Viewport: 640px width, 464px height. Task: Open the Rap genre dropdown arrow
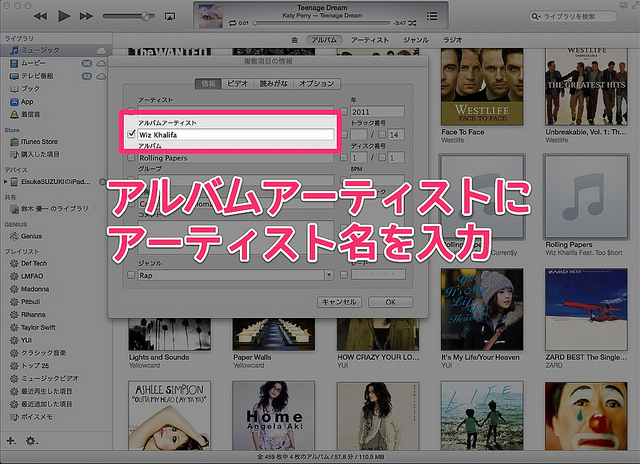(x=329, y=275)
